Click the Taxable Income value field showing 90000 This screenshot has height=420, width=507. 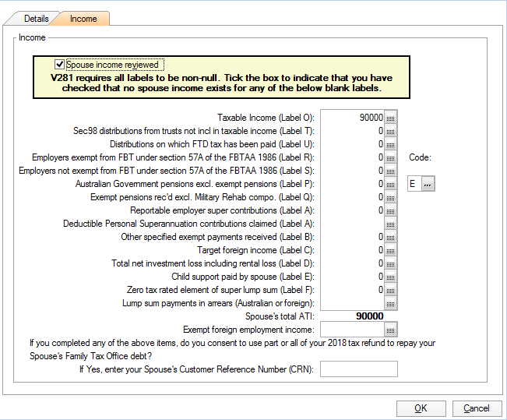(352, 118)
